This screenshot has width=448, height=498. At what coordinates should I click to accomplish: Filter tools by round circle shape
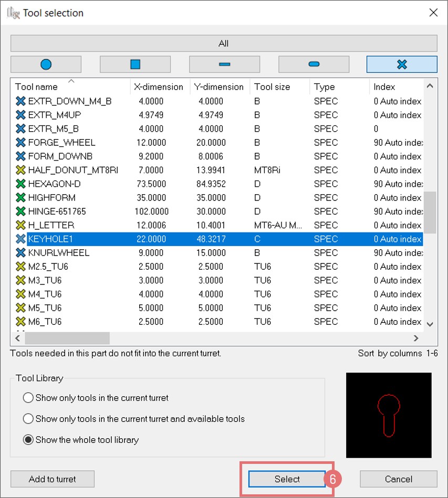(x=46, y=64)
